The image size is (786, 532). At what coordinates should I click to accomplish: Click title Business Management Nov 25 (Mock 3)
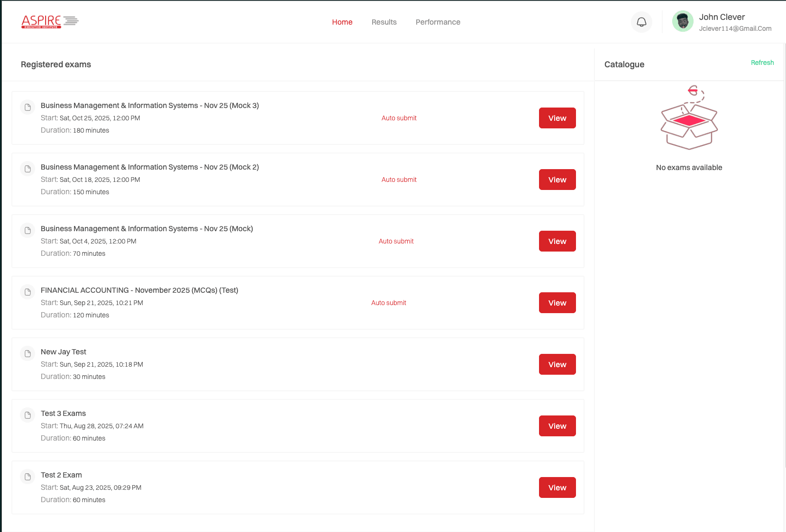click(150, 106)
